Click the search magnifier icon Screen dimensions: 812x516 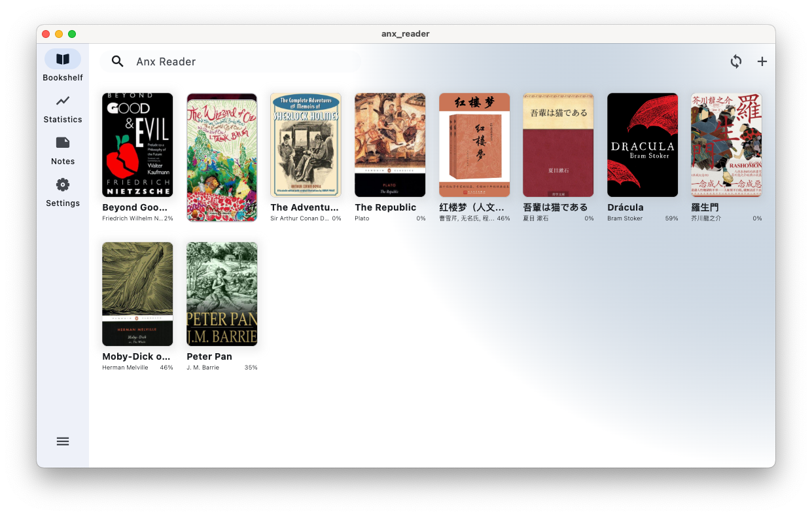117,61
